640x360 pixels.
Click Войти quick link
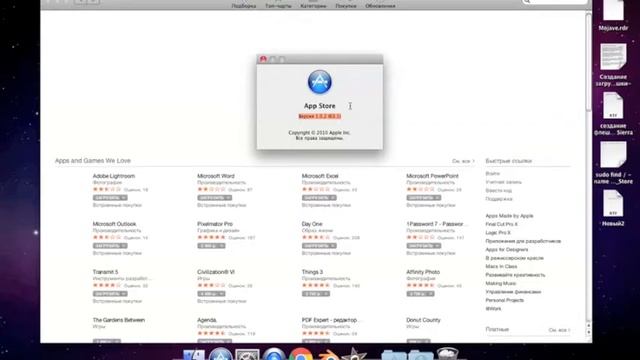click(x=492, y=173)
